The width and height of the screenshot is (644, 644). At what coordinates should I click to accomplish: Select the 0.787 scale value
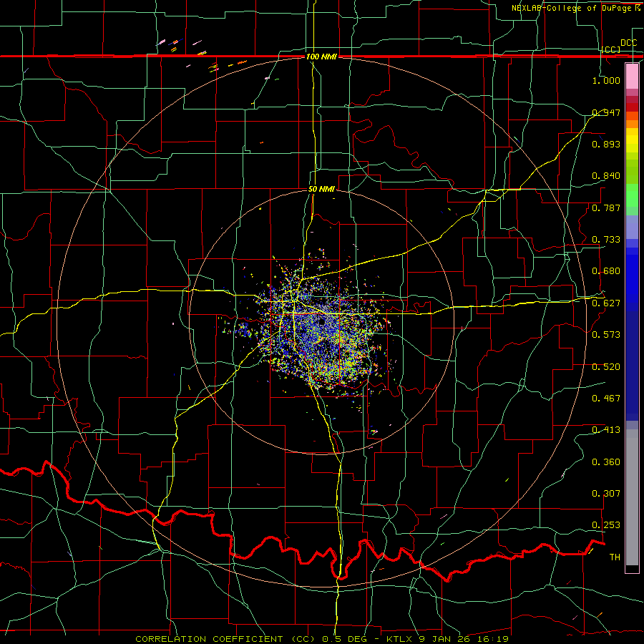tap(606, 208)
